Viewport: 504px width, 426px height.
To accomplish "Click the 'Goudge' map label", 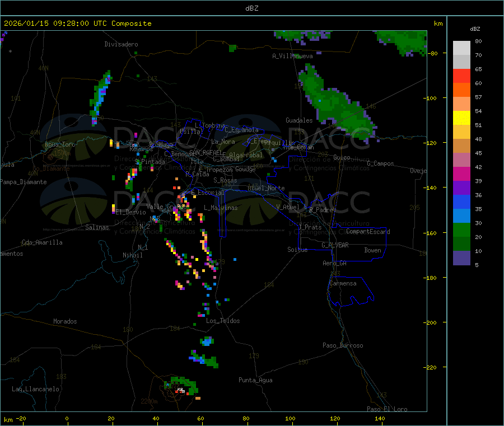I will (x=245, y=169).
